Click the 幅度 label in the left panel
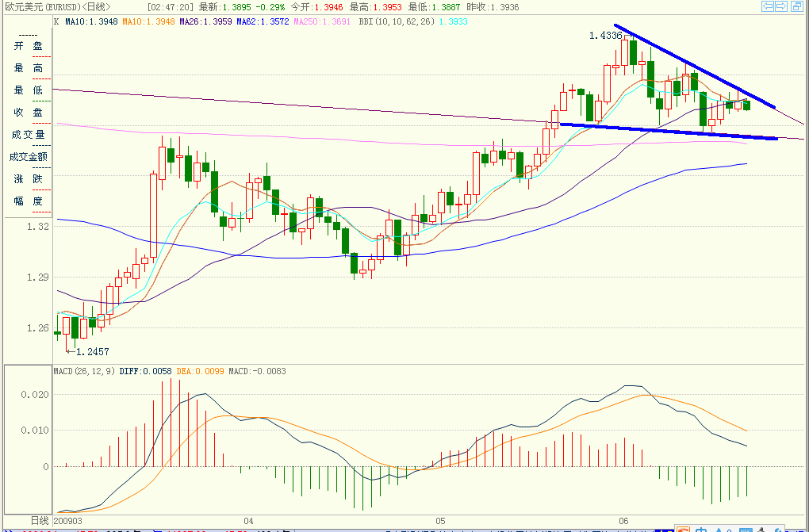Screen dimensions: 809x532 pos(28,201)
